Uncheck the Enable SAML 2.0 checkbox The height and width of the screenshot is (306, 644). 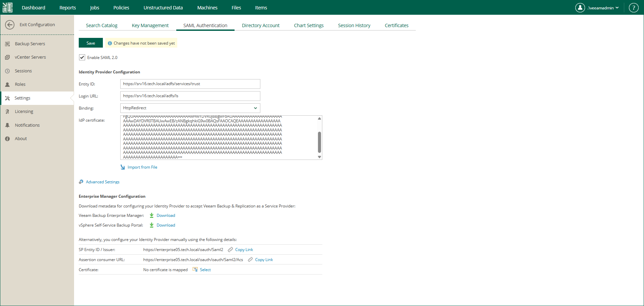(82, 57)
